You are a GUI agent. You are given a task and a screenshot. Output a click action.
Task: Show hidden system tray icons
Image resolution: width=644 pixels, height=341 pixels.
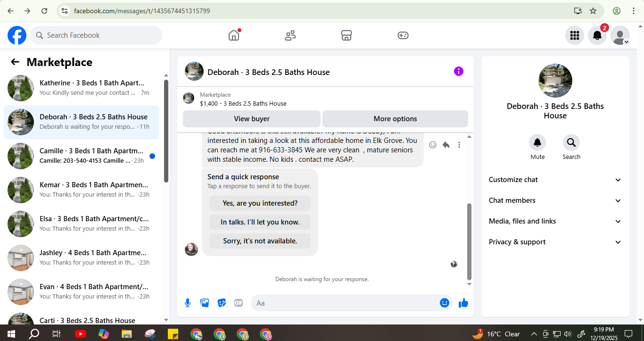coord(535,334)
